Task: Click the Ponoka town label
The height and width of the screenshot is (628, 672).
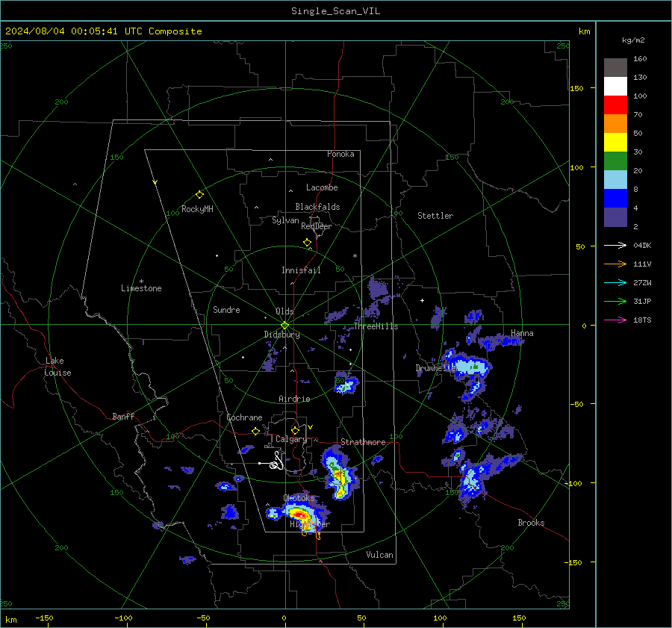Action: [340, 154]
